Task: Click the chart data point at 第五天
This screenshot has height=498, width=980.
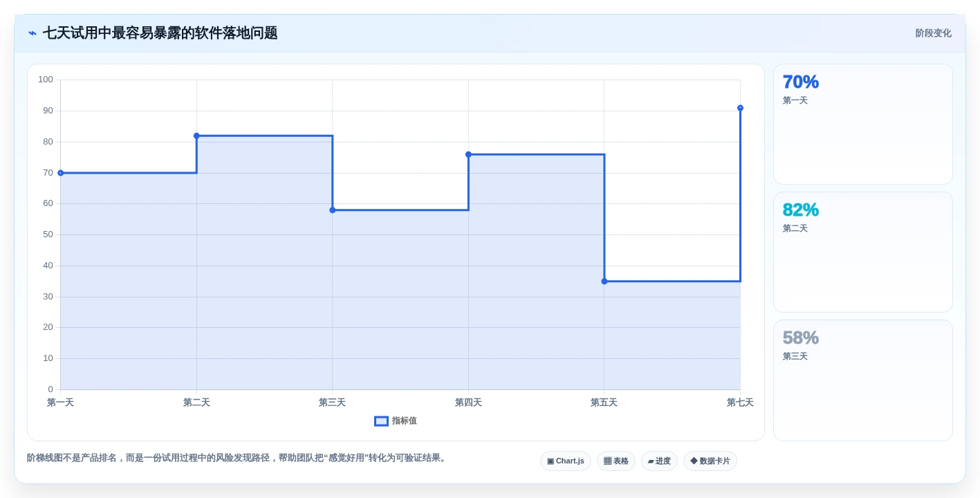Action: coord(604,282)
